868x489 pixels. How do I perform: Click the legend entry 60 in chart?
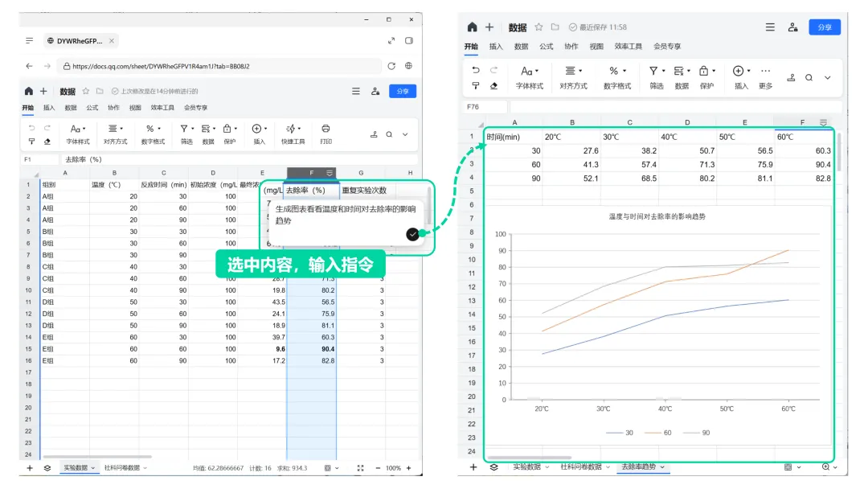tap(659, 433)
